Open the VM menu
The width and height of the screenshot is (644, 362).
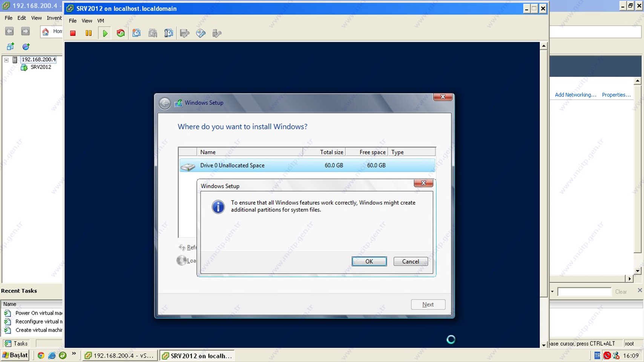pos(100,21)
